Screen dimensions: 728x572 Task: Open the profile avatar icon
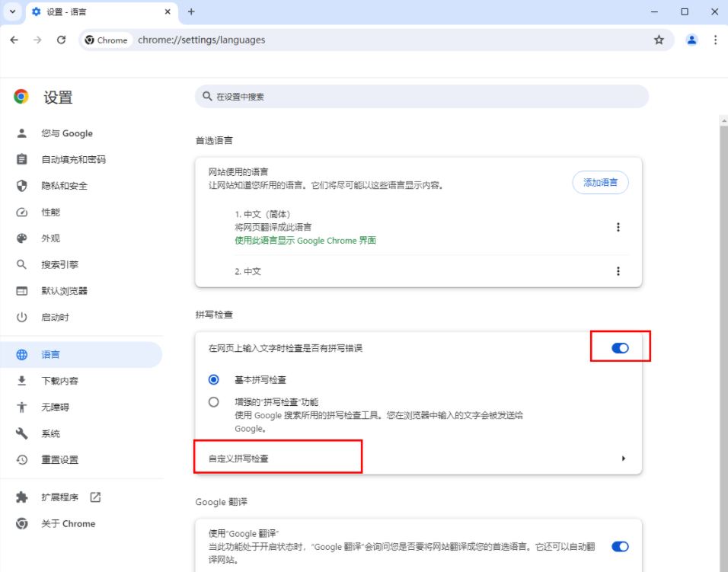click(x=691, y=40)
